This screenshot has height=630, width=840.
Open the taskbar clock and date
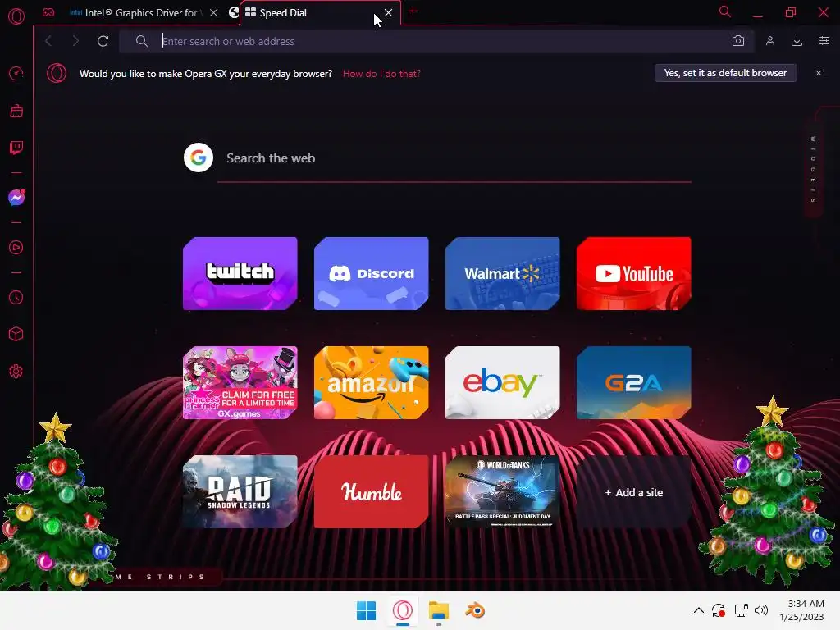(801, 610)
